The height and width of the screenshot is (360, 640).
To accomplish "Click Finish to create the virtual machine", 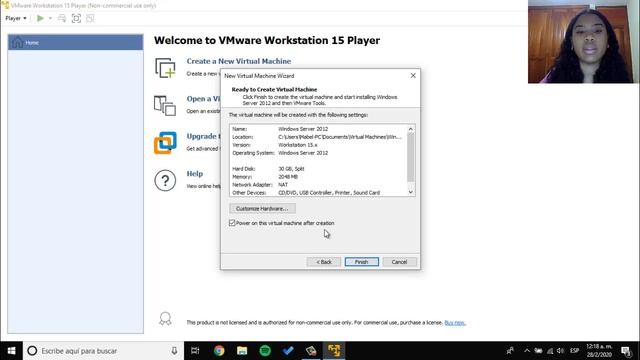I will click(362, 262).
